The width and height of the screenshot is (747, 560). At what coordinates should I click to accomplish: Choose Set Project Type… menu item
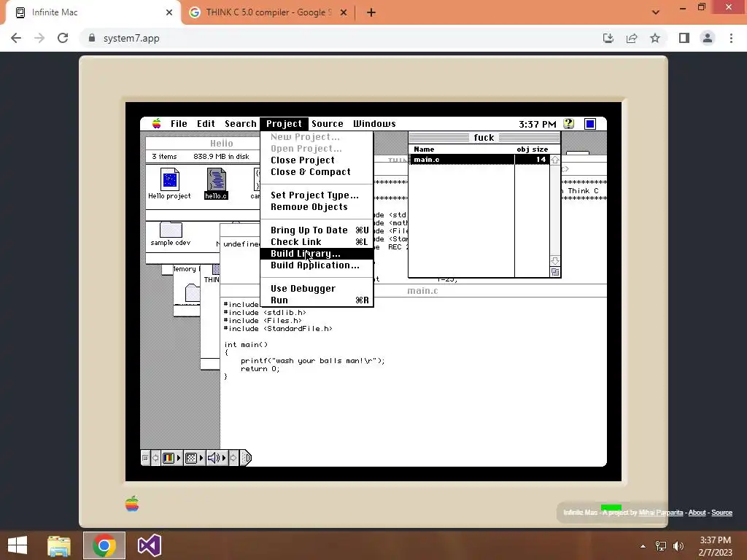point(317,195)
